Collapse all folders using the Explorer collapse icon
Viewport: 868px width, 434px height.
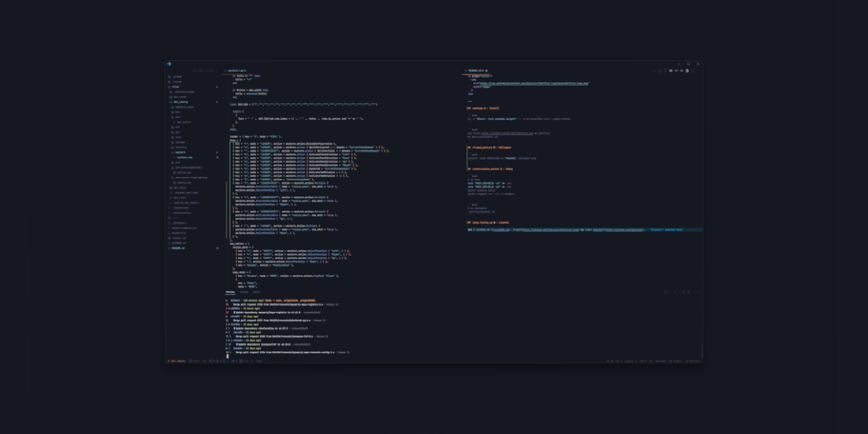click(211, 71)
